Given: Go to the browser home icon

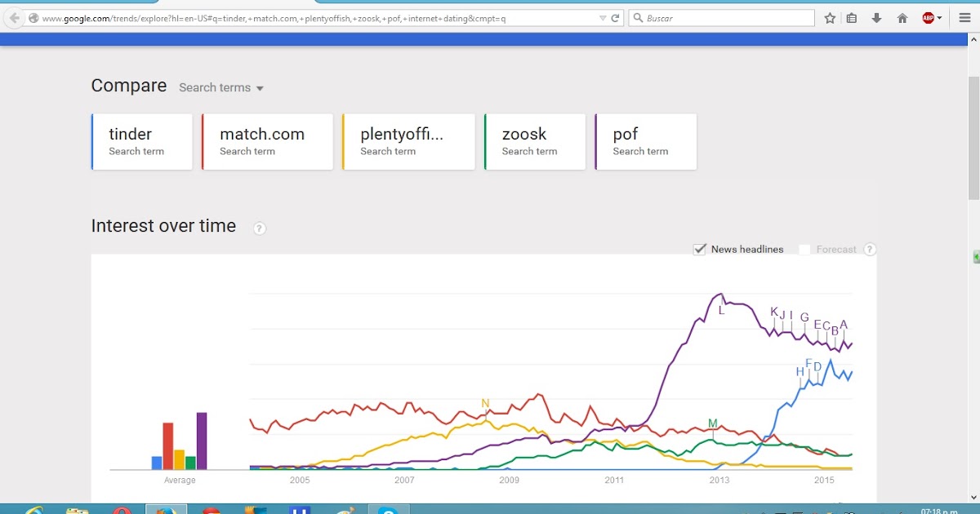Looking at the screenshot, I should click(902, 18).
